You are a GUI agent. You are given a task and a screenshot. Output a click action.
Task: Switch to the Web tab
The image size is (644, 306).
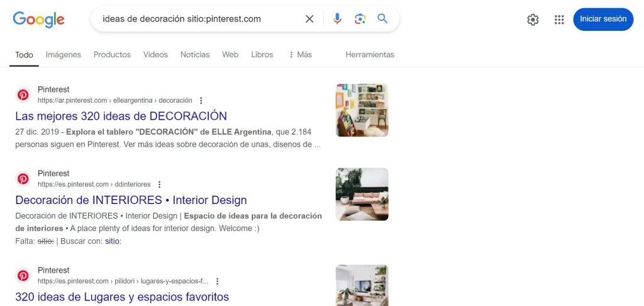tap(230, 54)
